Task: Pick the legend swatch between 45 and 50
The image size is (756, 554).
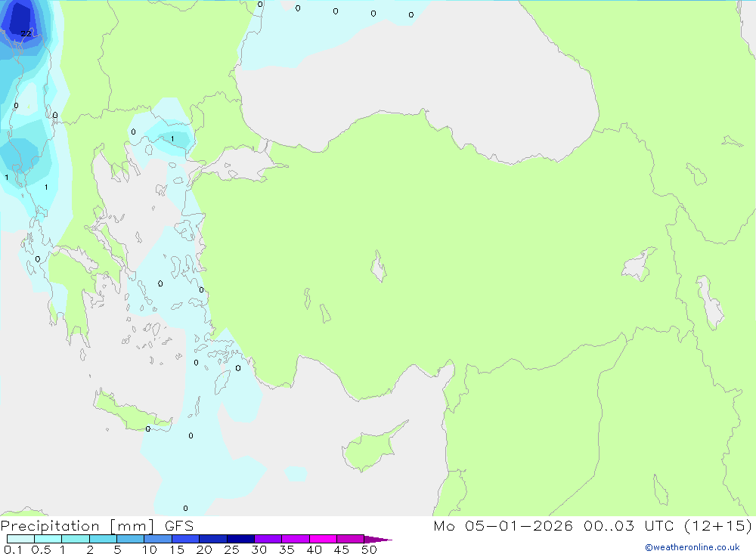Action: [x=351, y=539]
